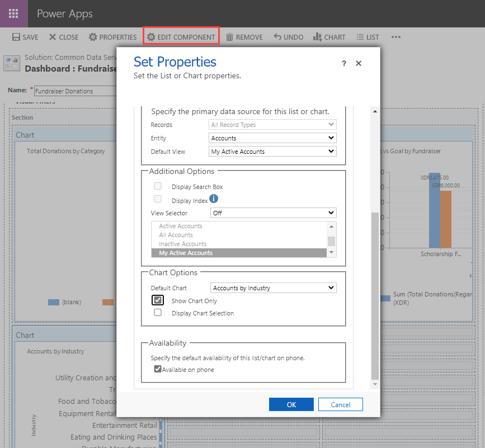Toggle the Available on phone checkbox
Screen dimensions: 485x448
[158, 369]
